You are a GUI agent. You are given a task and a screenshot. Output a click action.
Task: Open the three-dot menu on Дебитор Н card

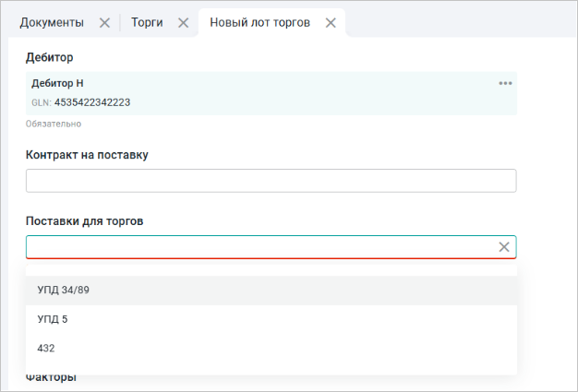pos(505,83)
